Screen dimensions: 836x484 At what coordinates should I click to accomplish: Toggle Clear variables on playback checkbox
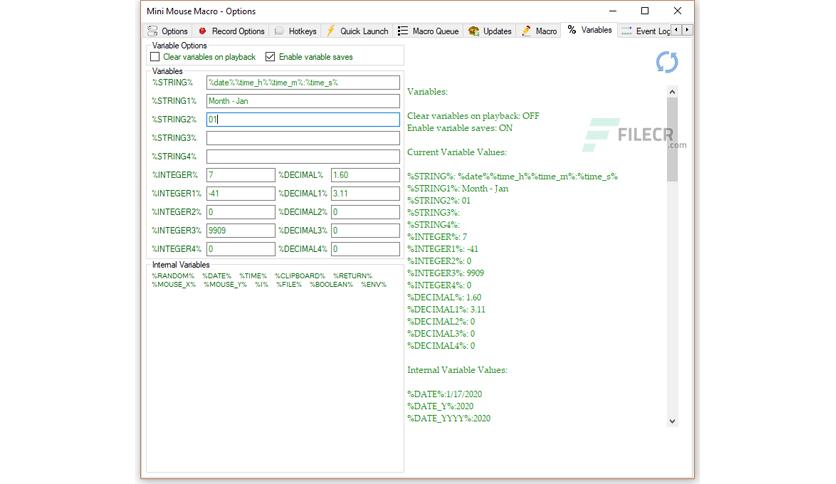point(155,57)
